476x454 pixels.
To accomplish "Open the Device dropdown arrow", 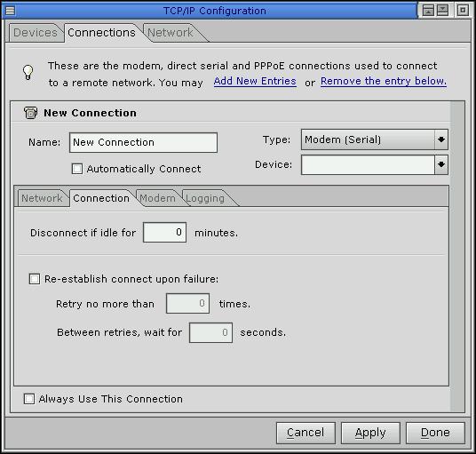I will point(441,164).
